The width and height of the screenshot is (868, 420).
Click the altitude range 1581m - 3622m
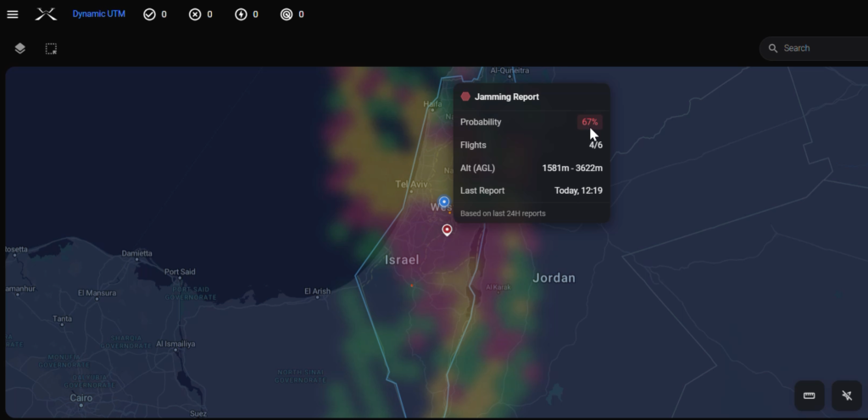pyautogui.click(x=572, y=168)
